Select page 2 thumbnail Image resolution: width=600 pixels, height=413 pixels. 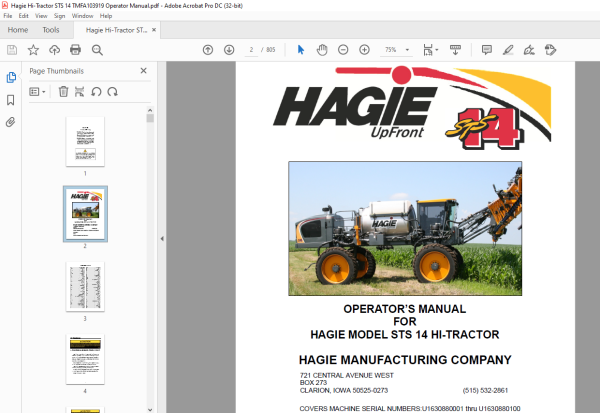pos(85,214)
